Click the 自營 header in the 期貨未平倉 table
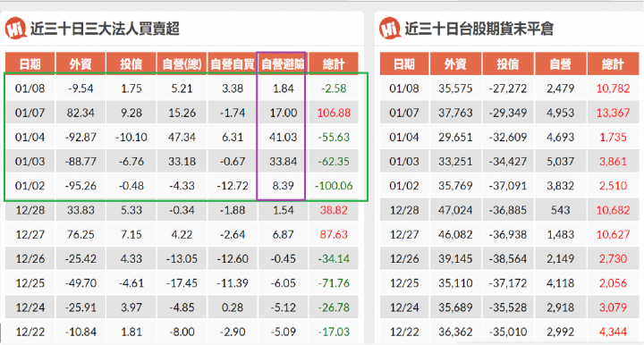 coord(560,64)
